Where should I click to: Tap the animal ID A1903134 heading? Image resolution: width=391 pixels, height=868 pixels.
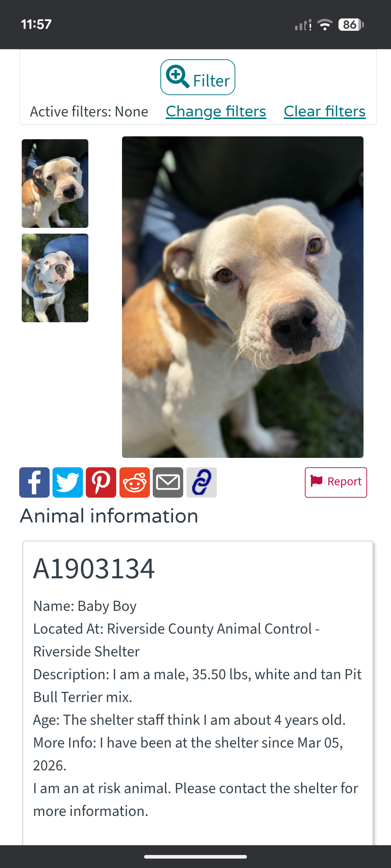(x=94, y=569)
